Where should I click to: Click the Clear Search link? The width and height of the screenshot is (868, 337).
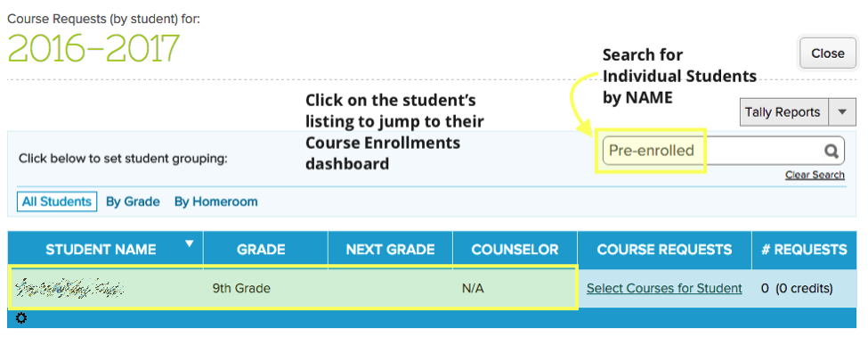click(x=815, y=175)
